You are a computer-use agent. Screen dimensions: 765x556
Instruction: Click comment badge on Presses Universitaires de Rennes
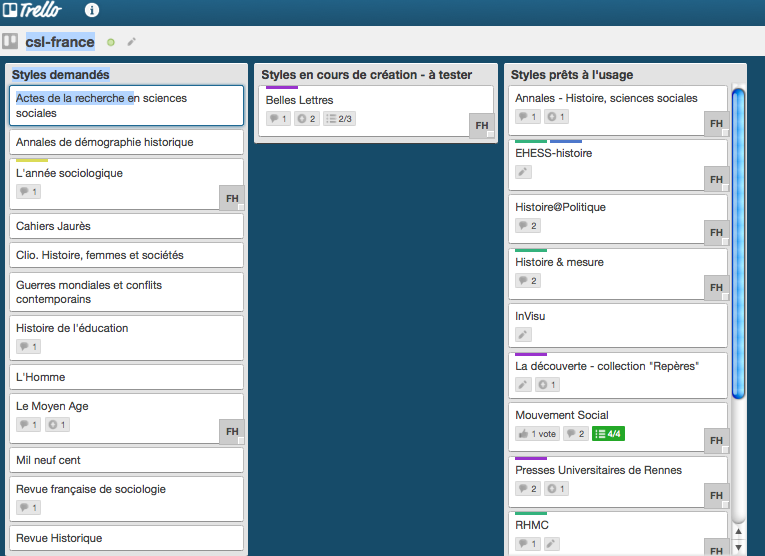[528, 489]
